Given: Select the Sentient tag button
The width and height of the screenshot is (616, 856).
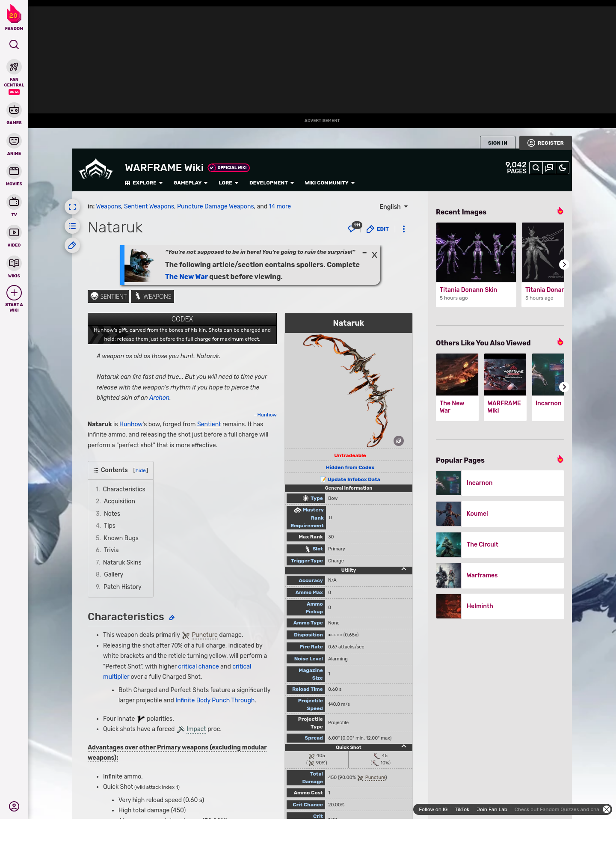Looking at the screenshot, I should (109, 297).
